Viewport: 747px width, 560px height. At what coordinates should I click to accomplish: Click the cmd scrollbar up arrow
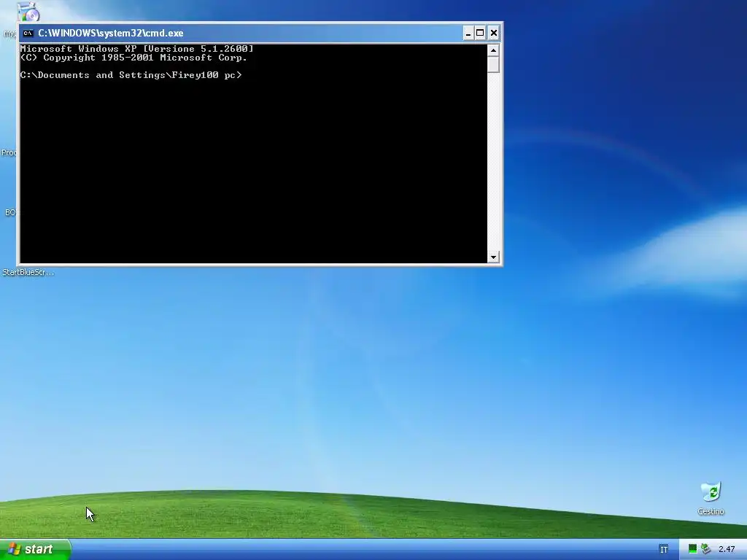pyautogui.click(x=493, y=50)
